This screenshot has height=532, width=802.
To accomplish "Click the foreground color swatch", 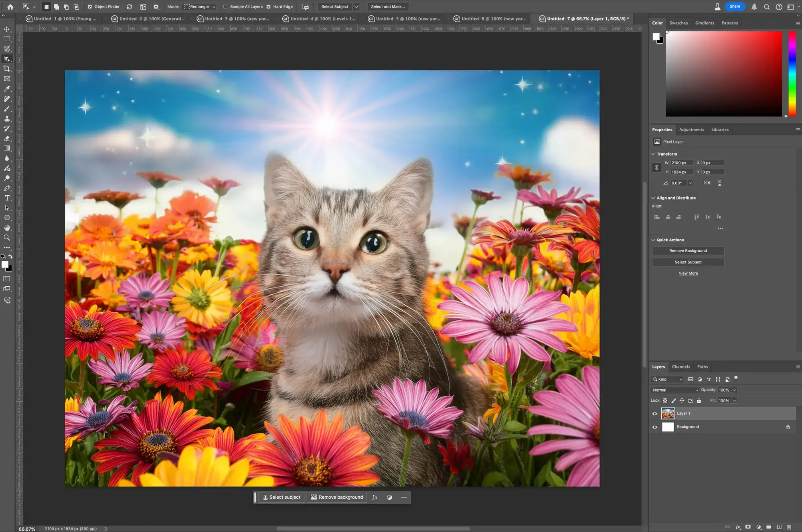I will [x=5, y=264].
